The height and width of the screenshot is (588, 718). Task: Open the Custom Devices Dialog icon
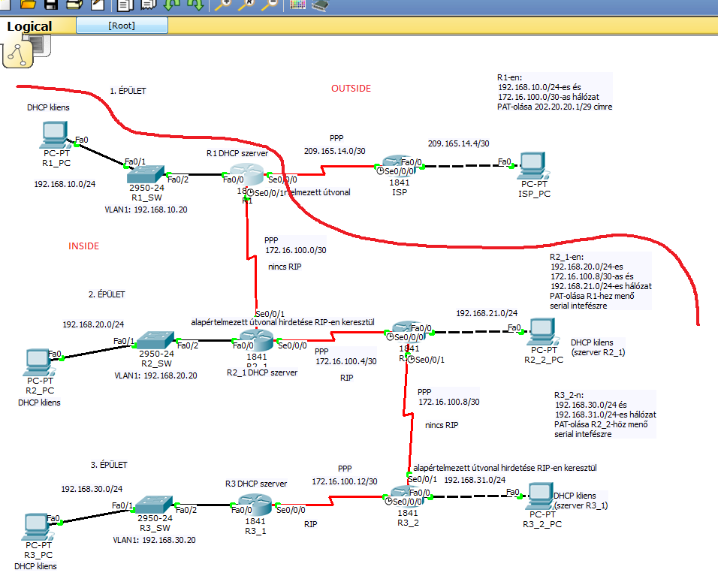(x=320, y=5)
